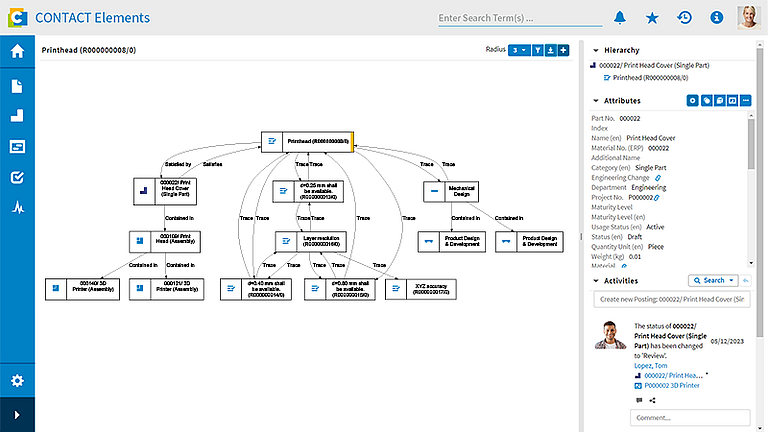The height and width of the screenshot is (432, 768).
Task: Expand the left navigation sidebar arrow
Action: point(17,415)
